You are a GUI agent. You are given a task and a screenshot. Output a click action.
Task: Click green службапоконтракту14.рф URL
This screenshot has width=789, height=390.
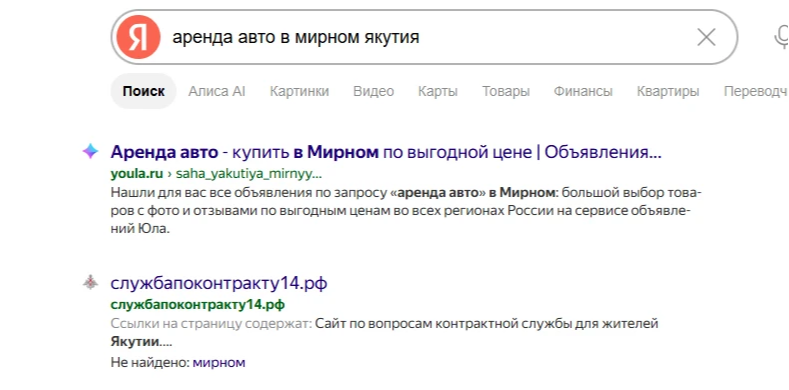tap(198, 305)
